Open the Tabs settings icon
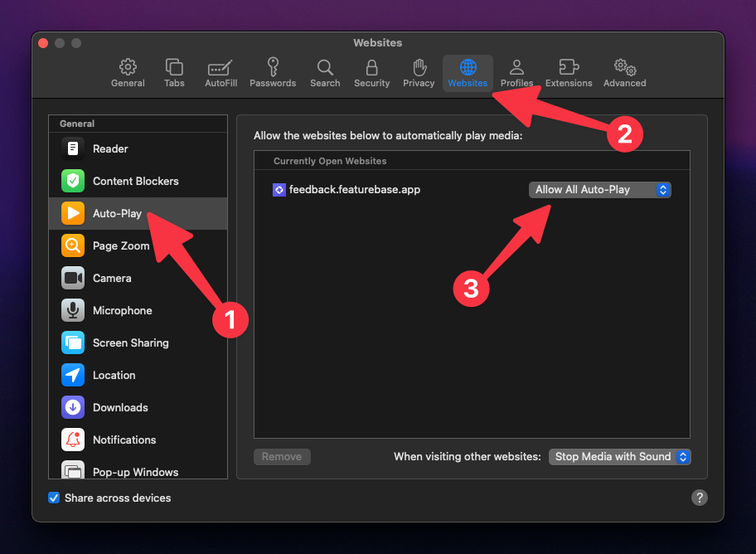This screenshot has width=756, height=554. point(174,66)
